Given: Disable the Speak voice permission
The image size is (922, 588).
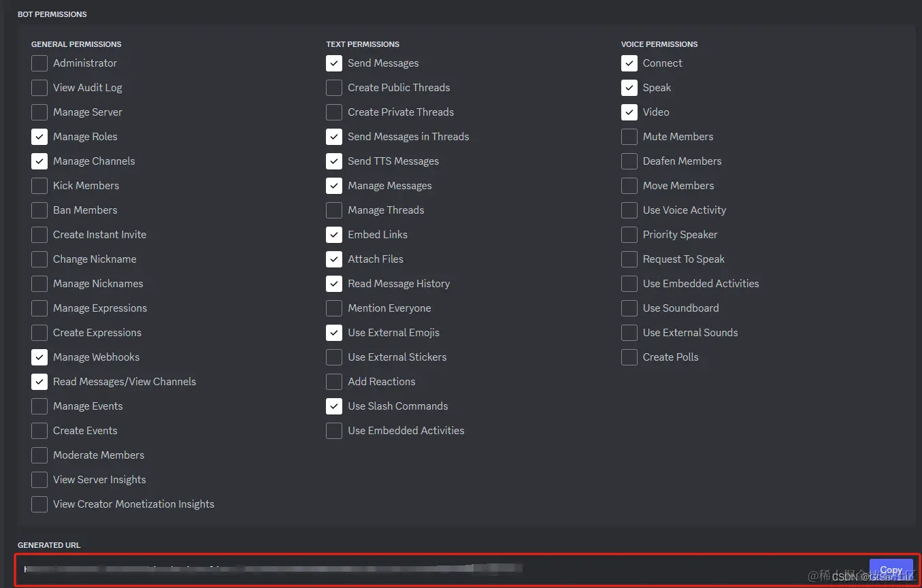Looking at the screenshot, I should pos(629,88).
